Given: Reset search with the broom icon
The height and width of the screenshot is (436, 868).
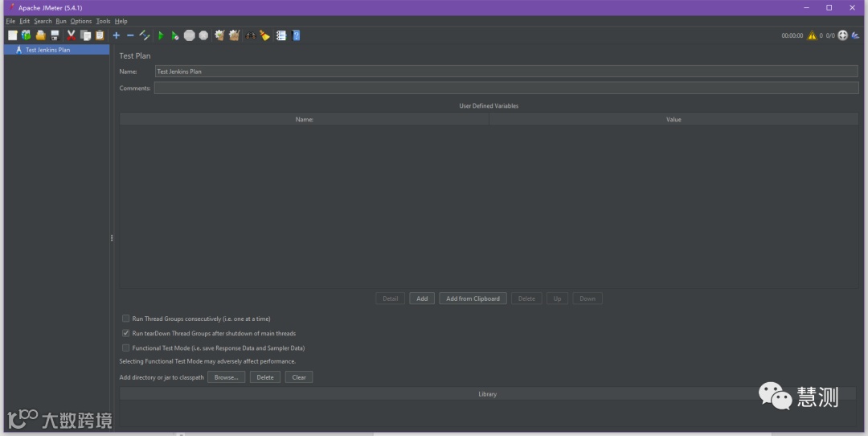Looking at the screenshot, I should click(x=264, y=35).
